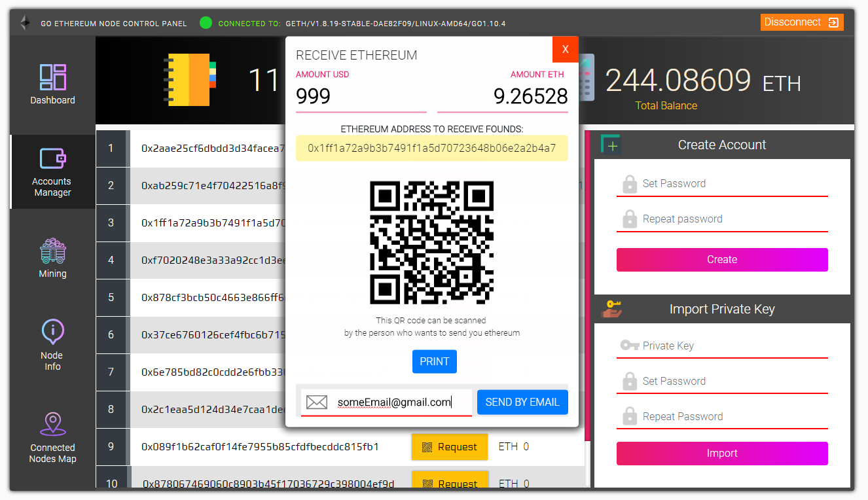Focus the Private Key input field
Viewport: 868px width, 500px height.
[722, 346]
